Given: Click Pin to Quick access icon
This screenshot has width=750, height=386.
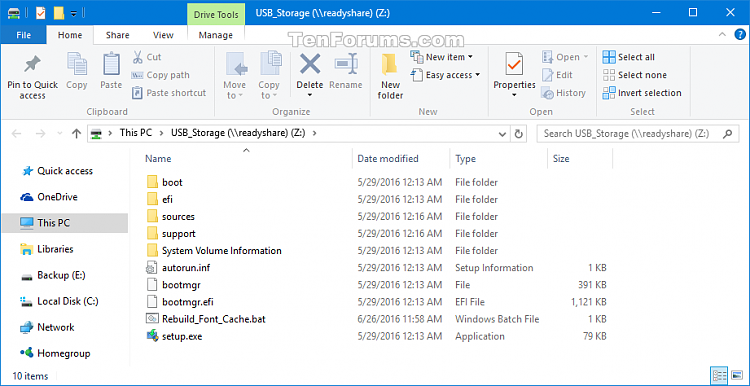Looking at the screenshot, I should click(x=33, y=64).
